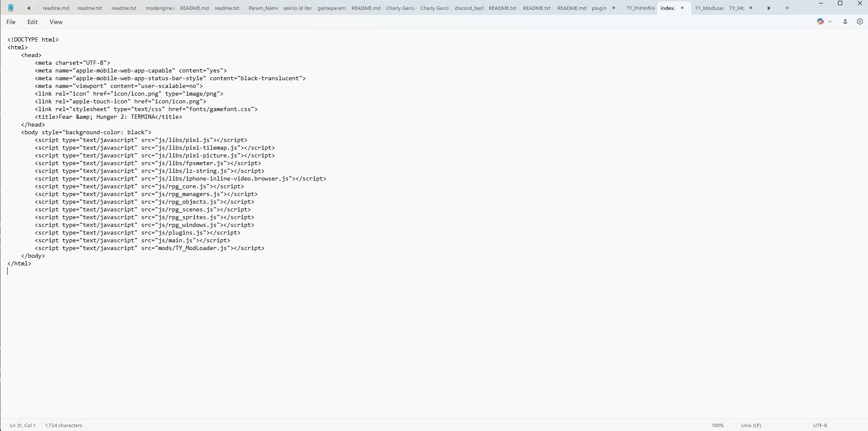Click the Unix (LF) line ending indicator
The width and height of the screenshot is (868, 431).
[751, 425]
